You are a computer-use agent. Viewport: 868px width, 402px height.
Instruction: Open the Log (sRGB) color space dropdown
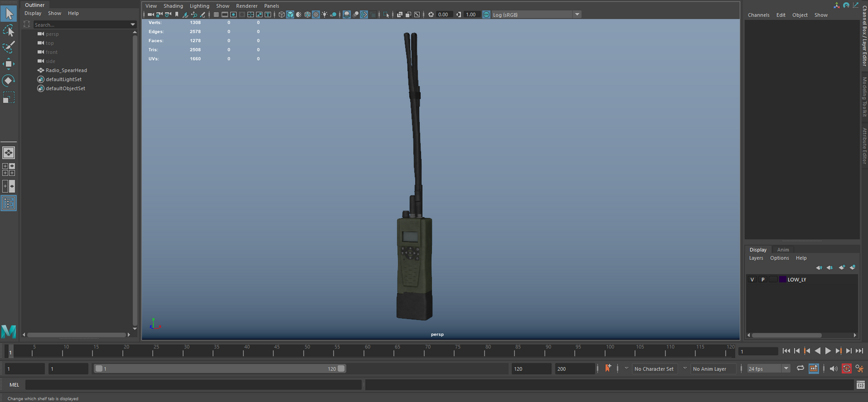[x=577, y=14]
